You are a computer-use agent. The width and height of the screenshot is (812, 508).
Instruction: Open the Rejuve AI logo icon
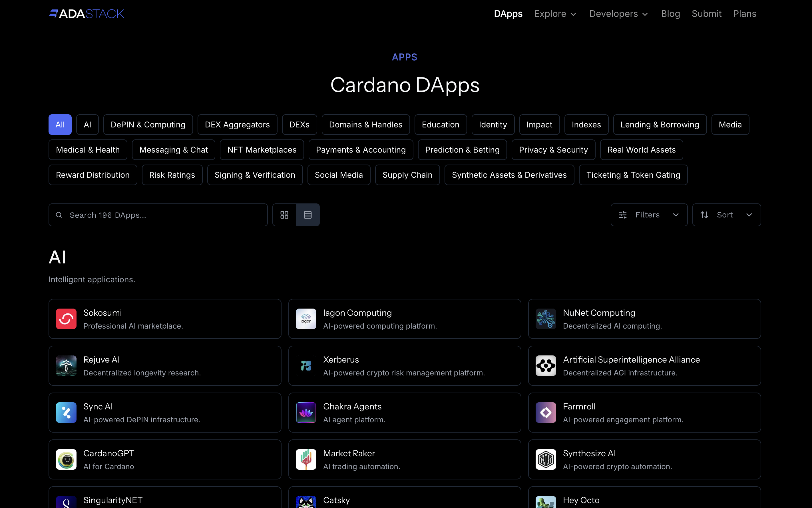click(66, 365)
